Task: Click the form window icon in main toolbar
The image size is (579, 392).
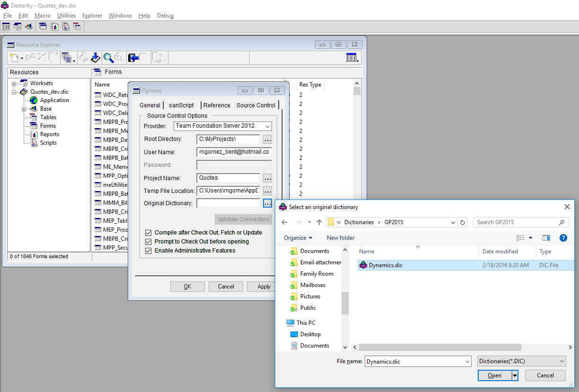Action: pyautogui.click(x=43, y=26)
